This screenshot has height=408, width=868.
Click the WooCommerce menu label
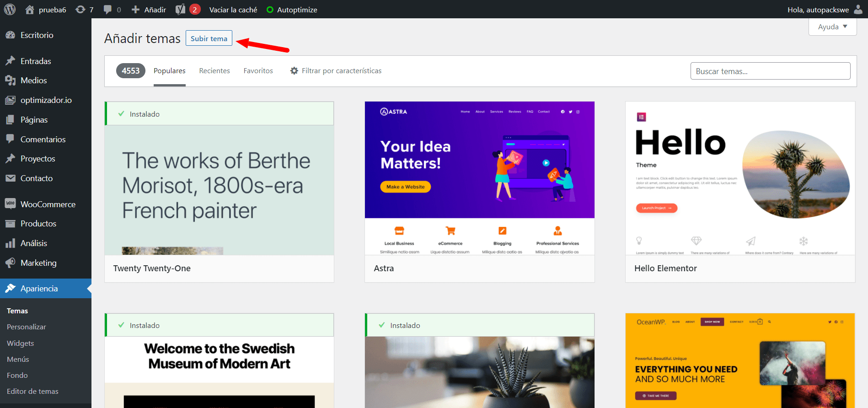coord(48,204)
